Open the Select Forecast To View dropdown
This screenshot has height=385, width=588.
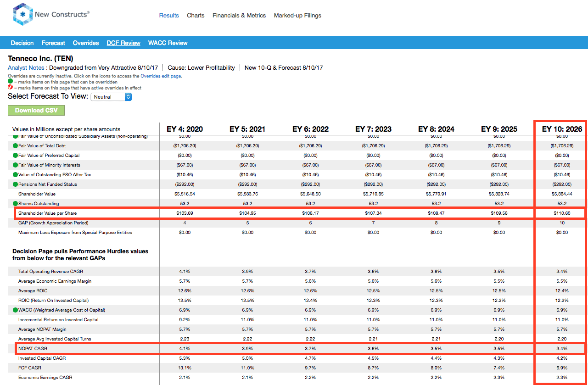pos(112,97)
